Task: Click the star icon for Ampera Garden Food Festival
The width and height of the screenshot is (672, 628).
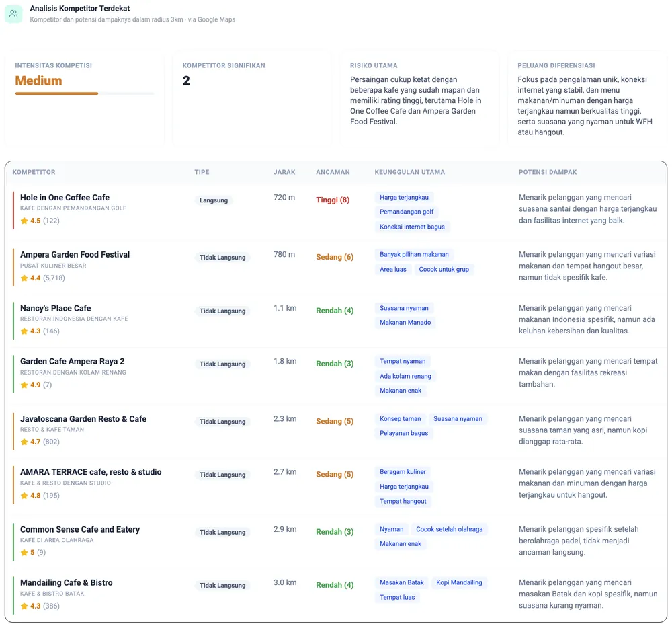Action: [x=24, y=278]
